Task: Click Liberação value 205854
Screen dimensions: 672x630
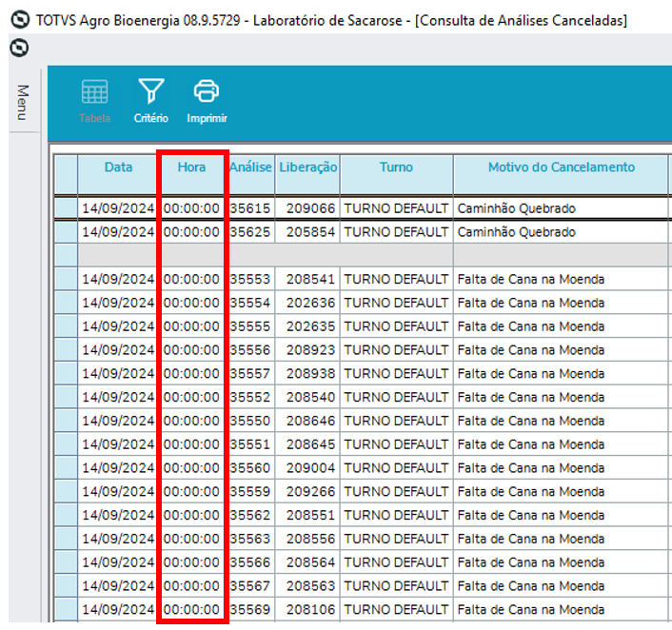Action: (x=310, y=232)
